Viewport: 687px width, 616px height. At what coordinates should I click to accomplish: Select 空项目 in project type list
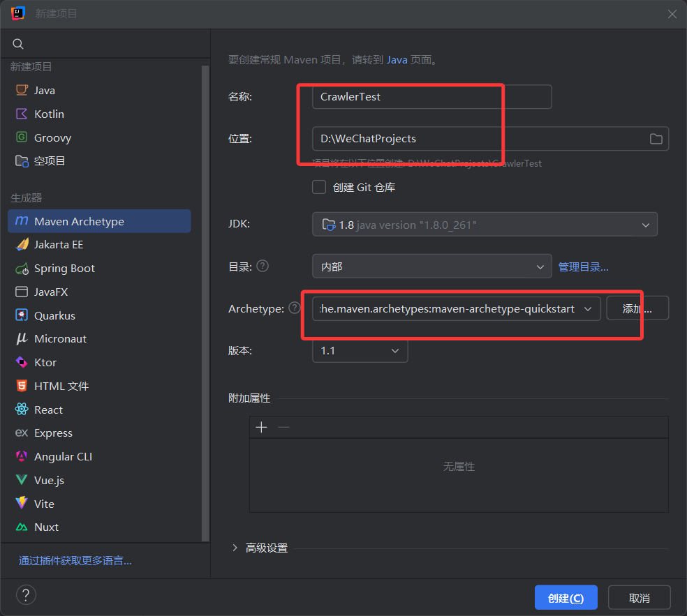(x=99, y=161)
